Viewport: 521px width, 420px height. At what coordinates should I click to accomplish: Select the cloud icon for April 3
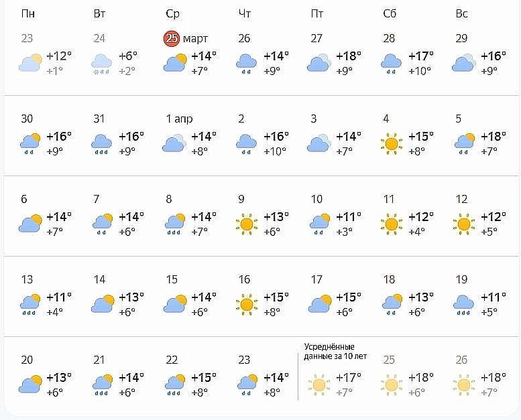click(319, 143)
